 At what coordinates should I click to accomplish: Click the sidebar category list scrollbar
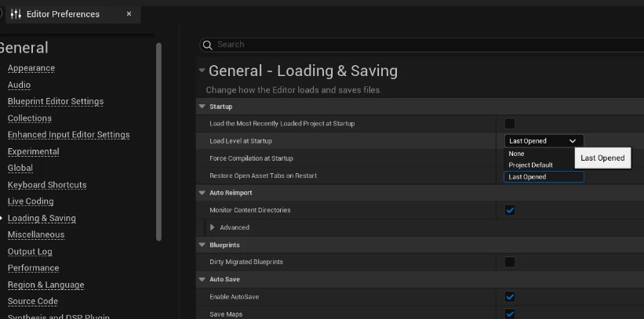pyautogui.click(x=158, y=142)
